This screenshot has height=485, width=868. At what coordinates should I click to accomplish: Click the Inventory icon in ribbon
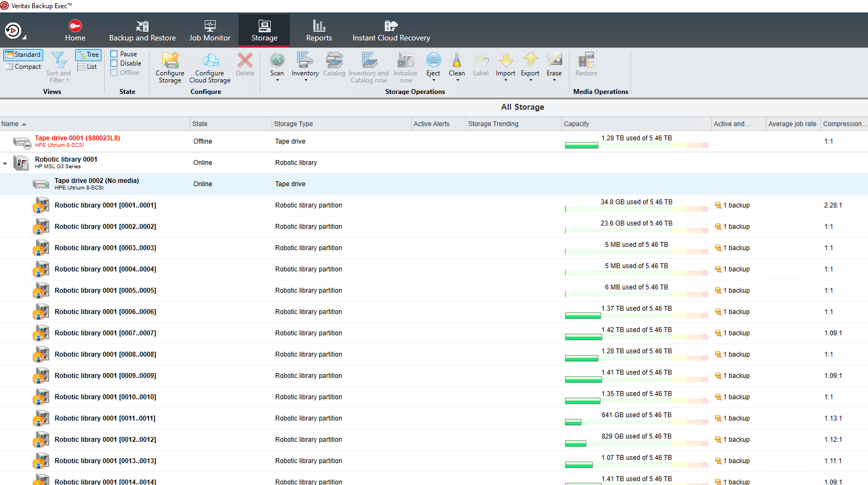(305, 60)
